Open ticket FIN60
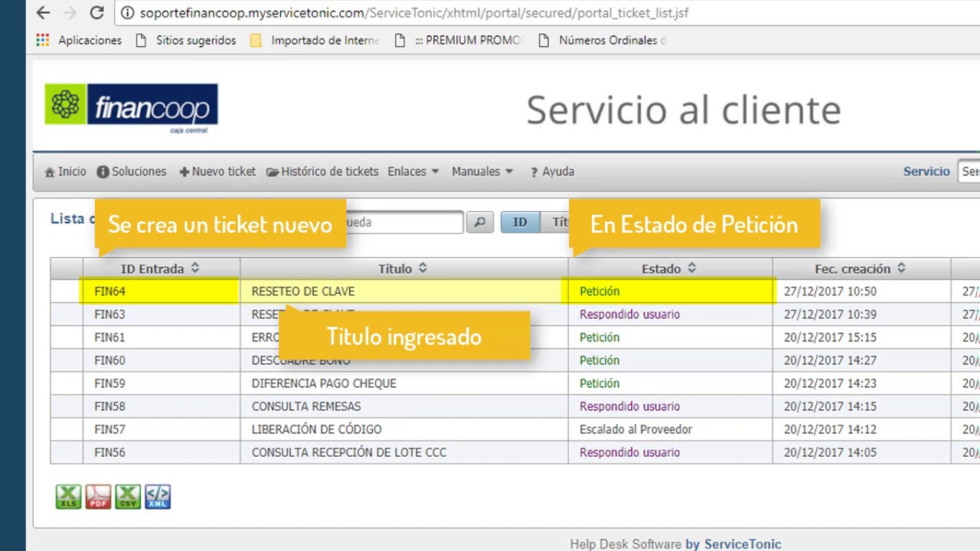This screenshot has height=551, width=980. coord(109,360)
